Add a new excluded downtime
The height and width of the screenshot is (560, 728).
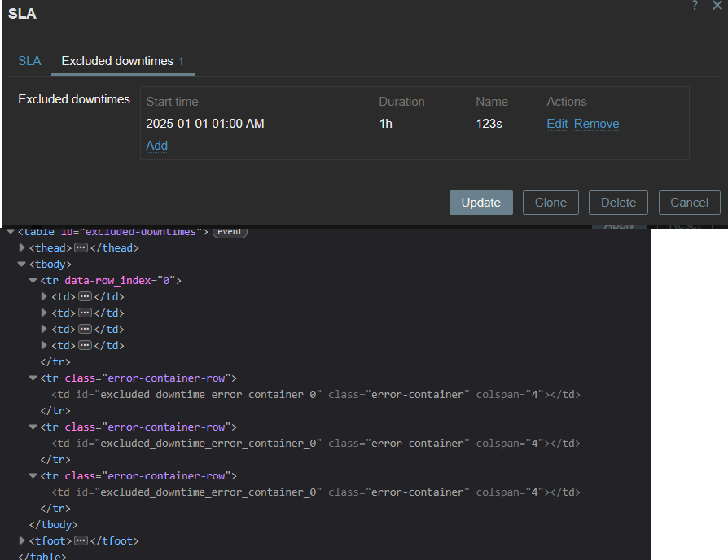click(157, 145)
